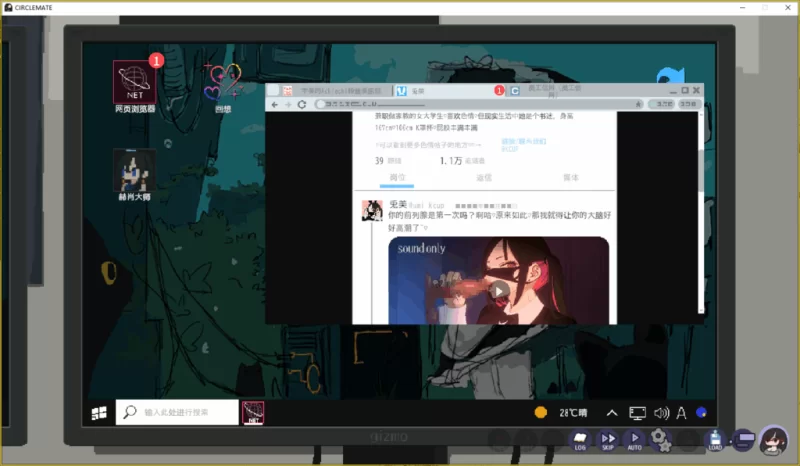
Task: Click the LOAD save-file icon
Action: tap(715, 440)
